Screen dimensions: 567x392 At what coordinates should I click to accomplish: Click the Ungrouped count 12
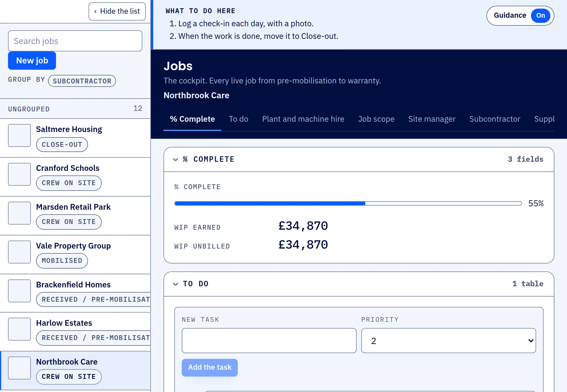coord(138,108)
